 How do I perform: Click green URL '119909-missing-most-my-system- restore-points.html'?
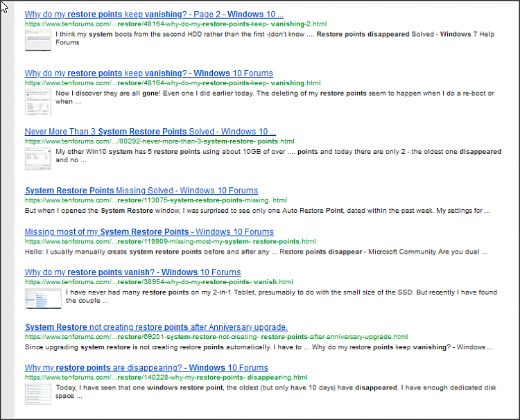click(170, 241)
